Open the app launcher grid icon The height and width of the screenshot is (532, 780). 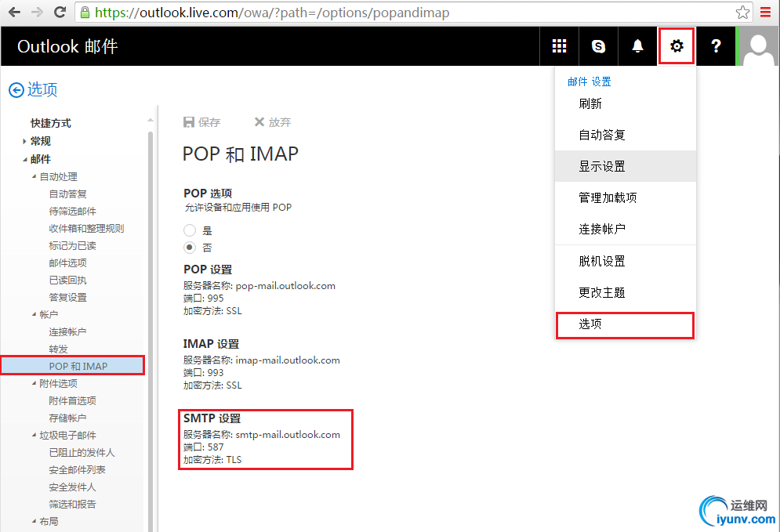[x=559, y=46]
